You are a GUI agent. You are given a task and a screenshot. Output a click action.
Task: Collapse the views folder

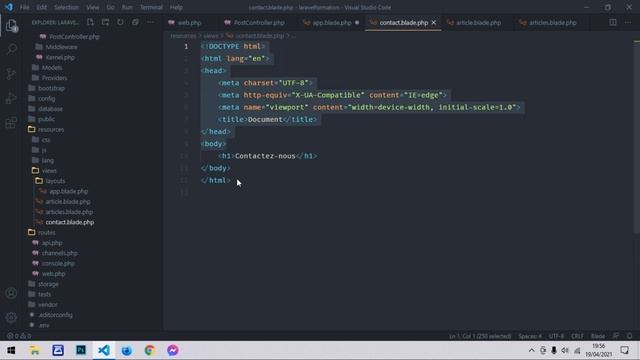point(49,171)
